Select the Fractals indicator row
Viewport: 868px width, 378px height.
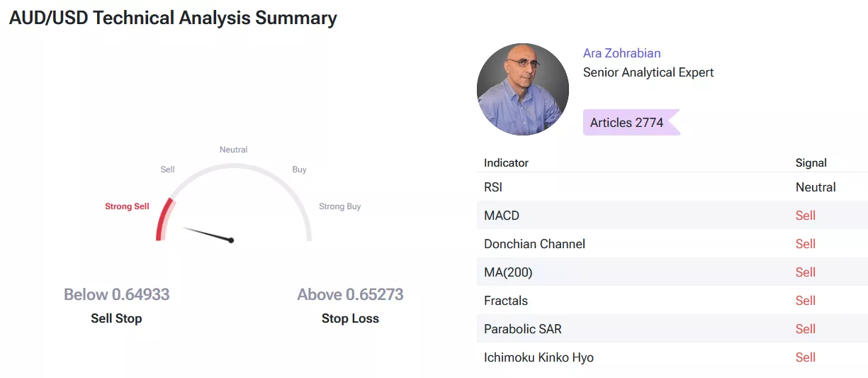pyautogui.click(x=672, y=301)
